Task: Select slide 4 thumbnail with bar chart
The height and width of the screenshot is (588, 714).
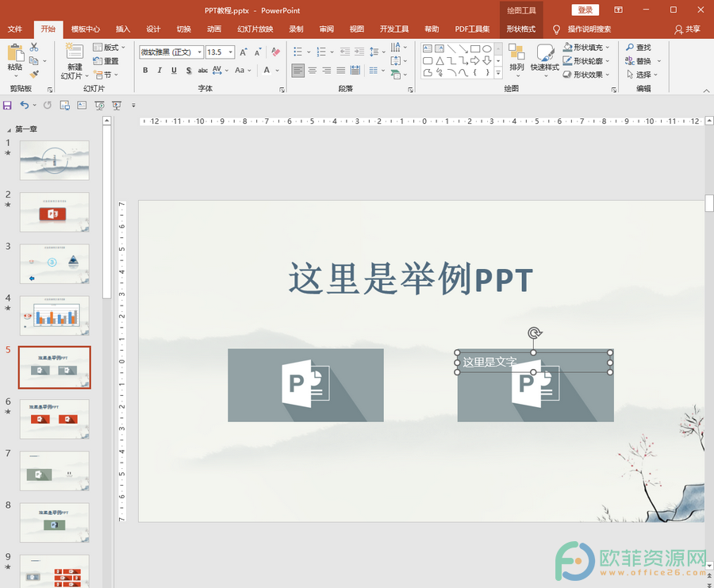Action: coord(55,316)
